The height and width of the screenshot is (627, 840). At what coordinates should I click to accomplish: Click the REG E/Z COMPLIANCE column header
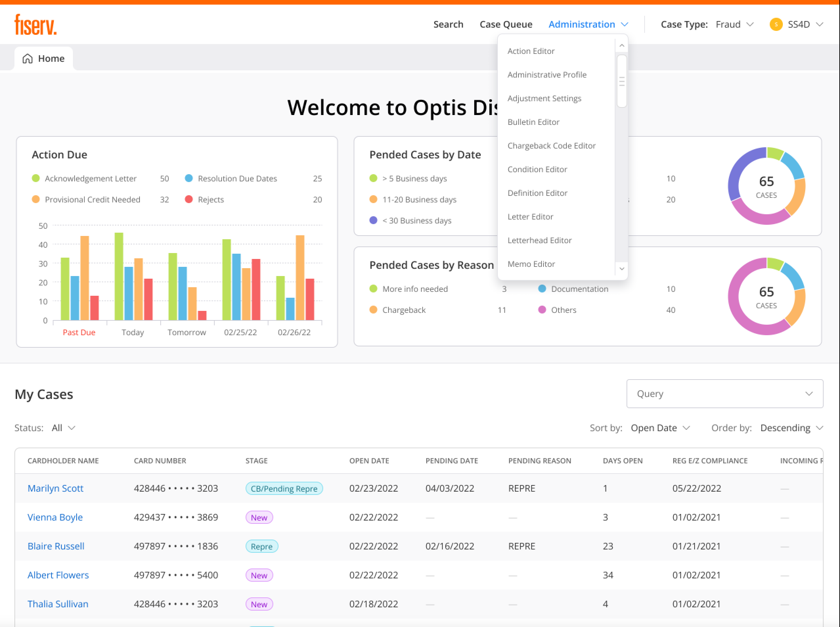(710, 460)
